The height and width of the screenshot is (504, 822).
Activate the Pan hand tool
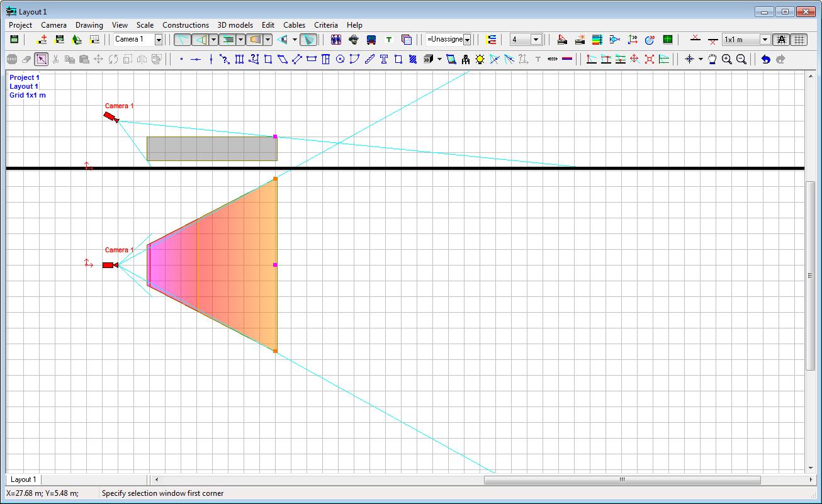712,59
